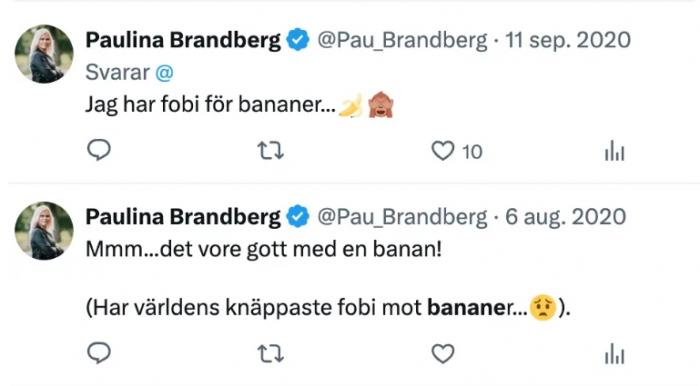Click @Pau_Brandberg handle on second tweet
700x386 pixels.
pos(402,217)
